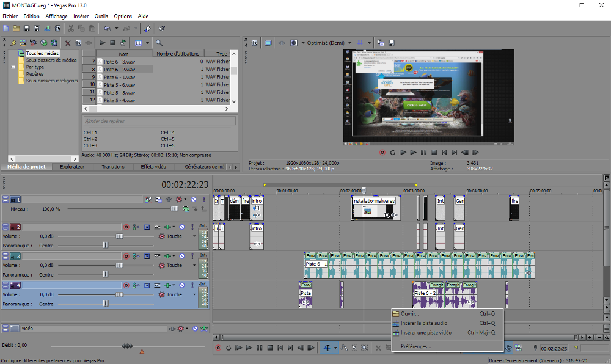This screenshot has width=611, height=364.
Task: Open overlays dropdown arrow in preview toolbar
Action: coord(368,43)
